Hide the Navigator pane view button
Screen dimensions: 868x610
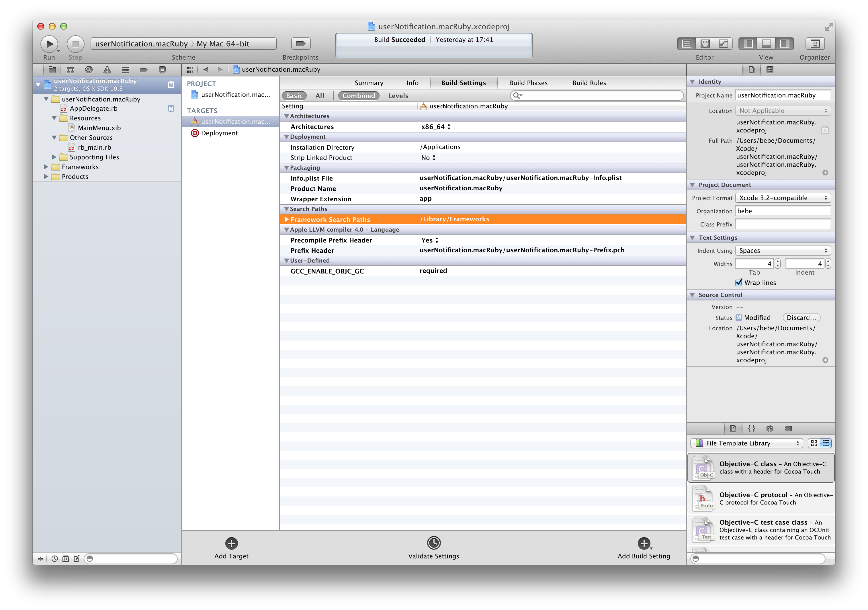748,44
